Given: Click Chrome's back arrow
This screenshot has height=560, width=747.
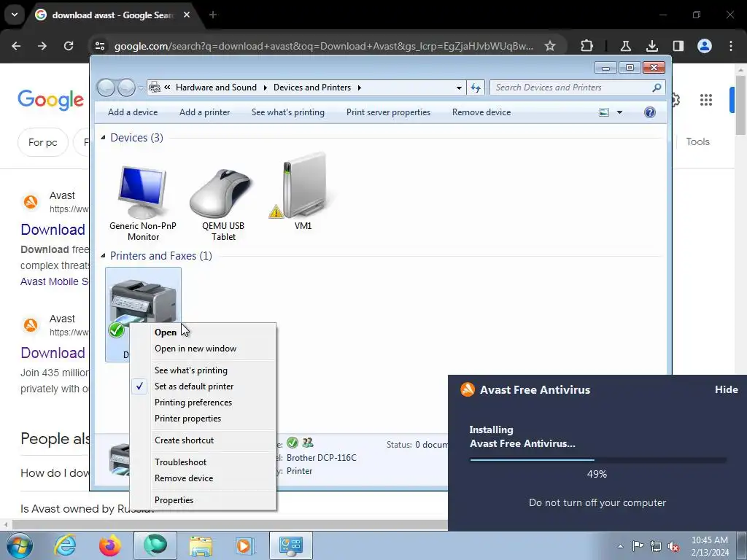Looking at the screenshot, I should (16, 46).
